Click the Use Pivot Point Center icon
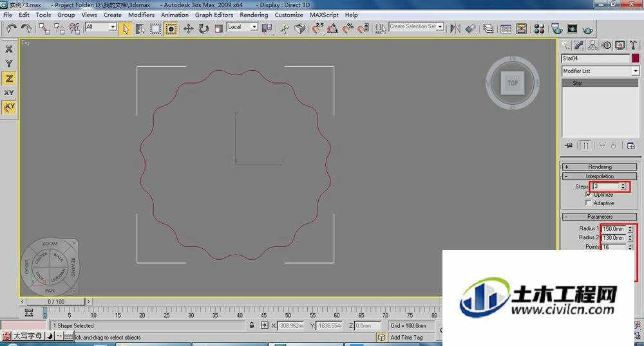Viewport: 644px width, 346px height. coord(267,28)
